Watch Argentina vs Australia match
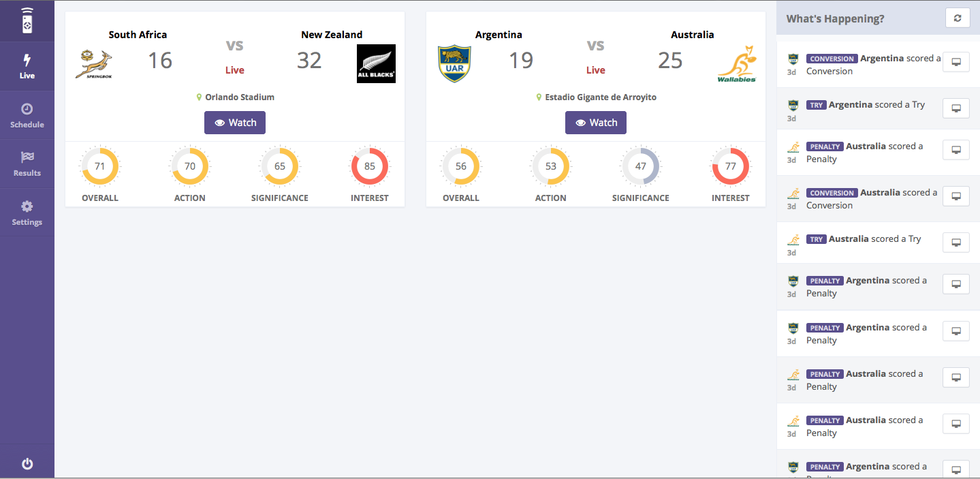The width and height of the screenshot is (980, 479). pos(595,123)
